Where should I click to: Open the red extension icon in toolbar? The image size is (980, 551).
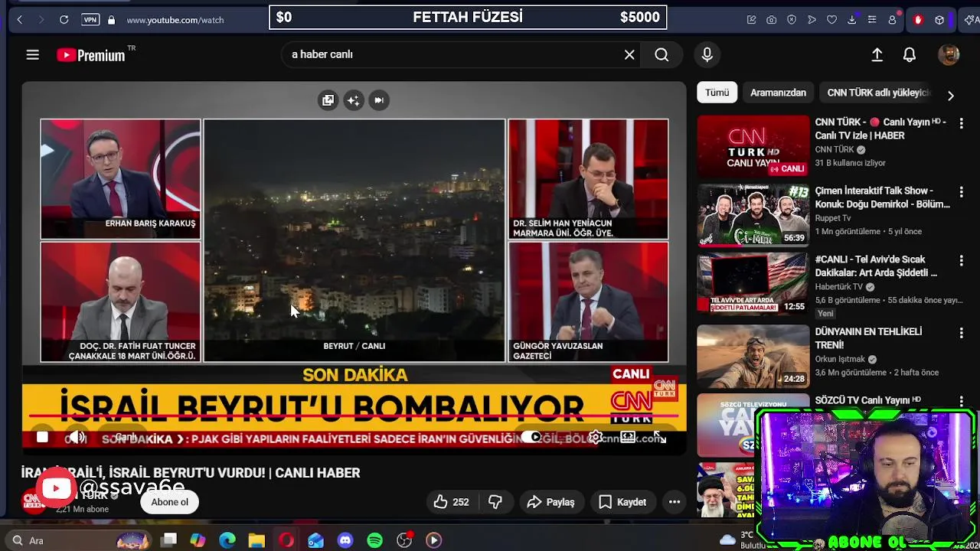[x=918, y=20]
